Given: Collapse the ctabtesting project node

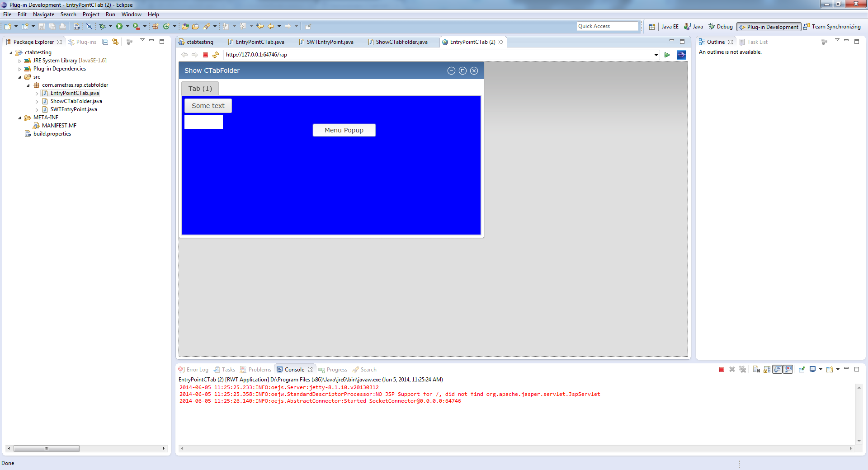Looking at the screenshot, I should tap(11, 53).
